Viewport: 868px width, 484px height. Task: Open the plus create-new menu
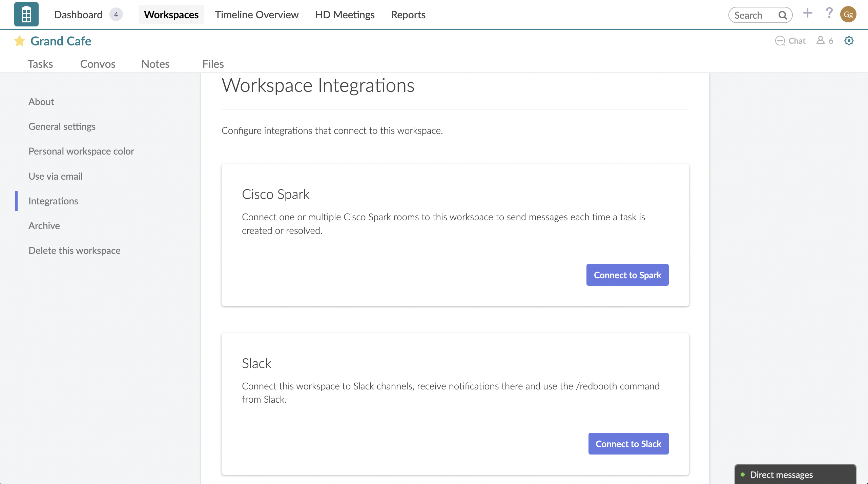tap(808, 14)
